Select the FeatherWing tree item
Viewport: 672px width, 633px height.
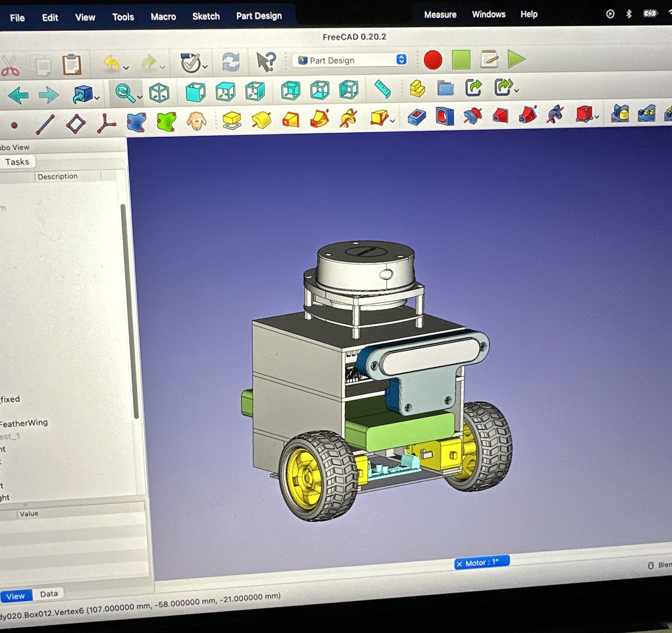tap(24, 423)
